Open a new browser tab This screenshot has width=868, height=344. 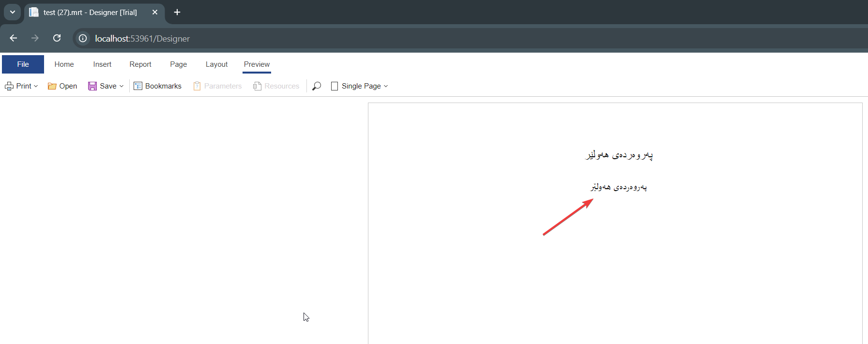pos(177,12)
